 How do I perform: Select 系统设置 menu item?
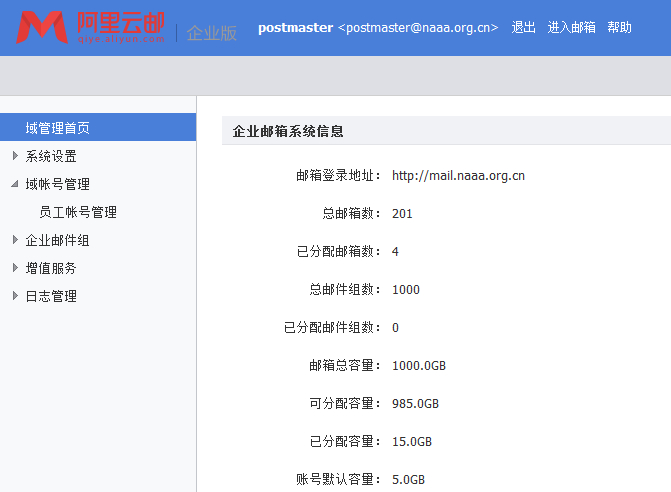pos(51,156)
